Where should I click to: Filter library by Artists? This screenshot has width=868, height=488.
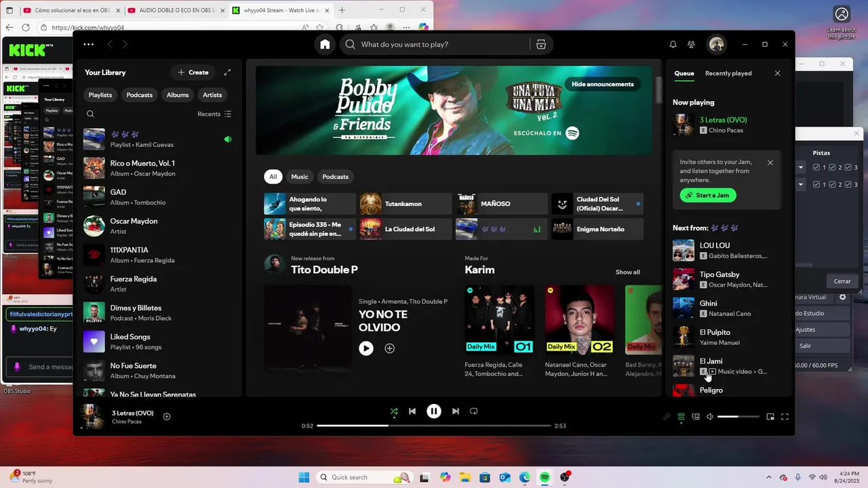212,95
